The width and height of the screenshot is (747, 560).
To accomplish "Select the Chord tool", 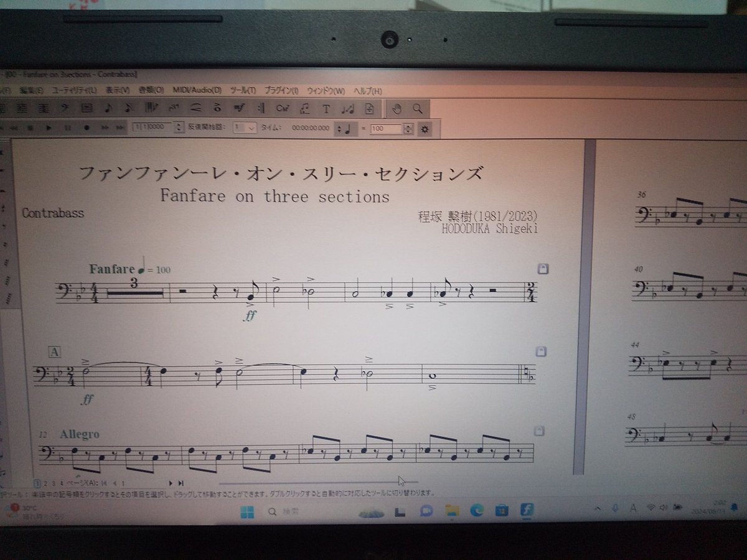I will click(x=283, y=109).
